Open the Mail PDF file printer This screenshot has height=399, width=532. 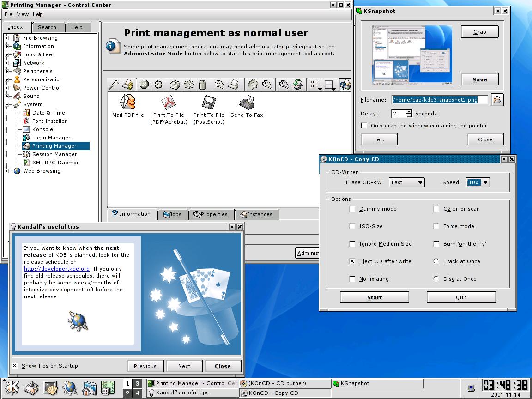128,107
